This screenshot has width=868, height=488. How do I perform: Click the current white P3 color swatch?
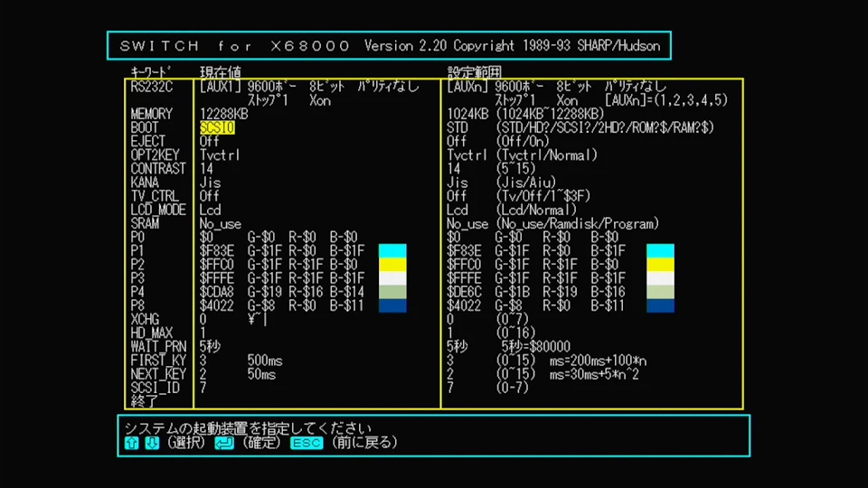[x=392, y=278]
